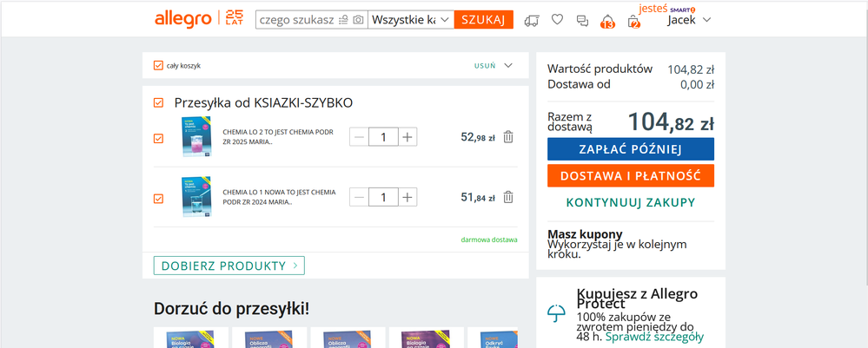Open CHEMIA LO 2 book cover thumbnail
This screenshot has width=868, height=348.
pos(196,136)
